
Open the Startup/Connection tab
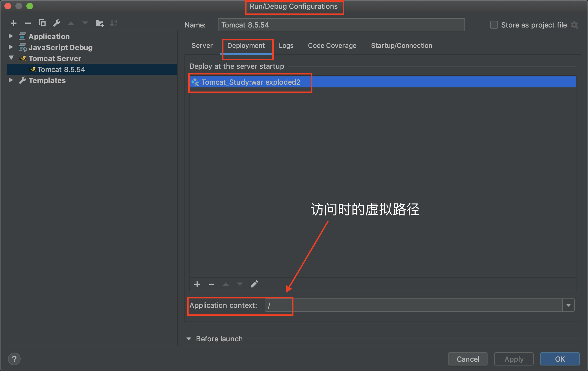[x=401, y=46]
